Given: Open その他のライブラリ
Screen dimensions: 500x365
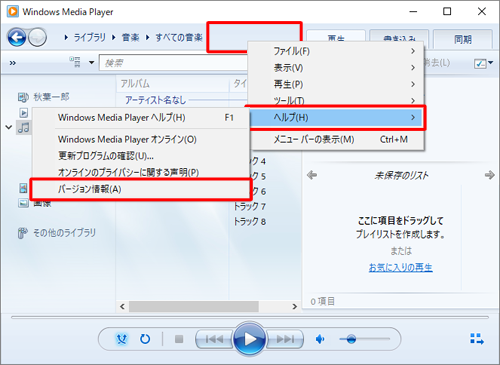Looking at the screenshot, I should [x=57, y=233].
